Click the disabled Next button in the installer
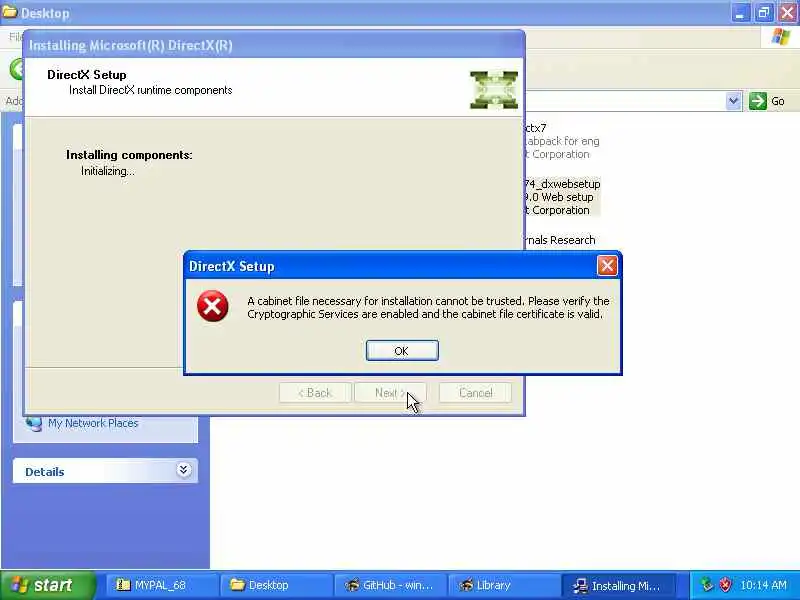Screen dimensions: 800x600 point(390,392)
